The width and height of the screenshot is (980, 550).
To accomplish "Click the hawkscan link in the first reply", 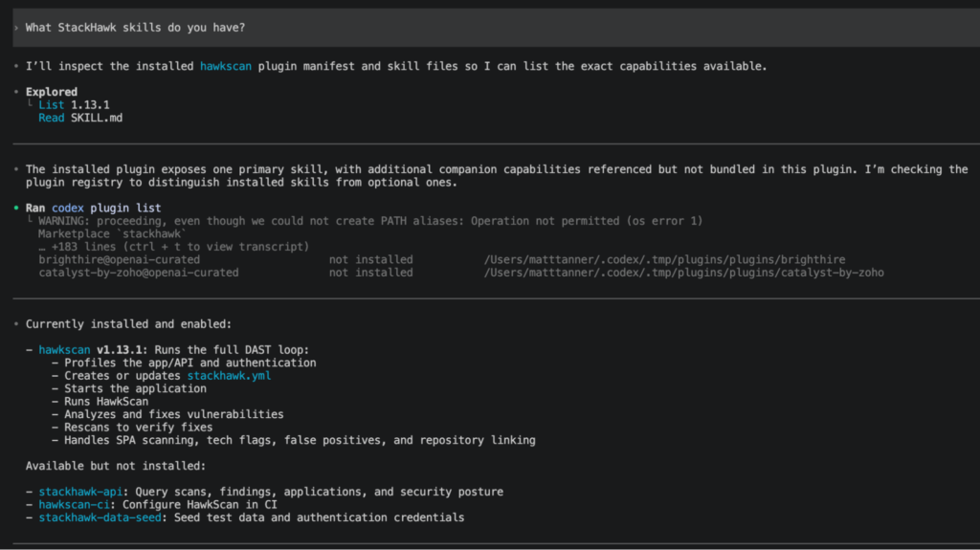I will pos(226,66).
